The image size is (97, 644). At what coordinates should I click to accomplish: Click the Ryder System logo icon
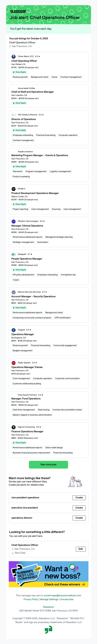coord(13,363)
